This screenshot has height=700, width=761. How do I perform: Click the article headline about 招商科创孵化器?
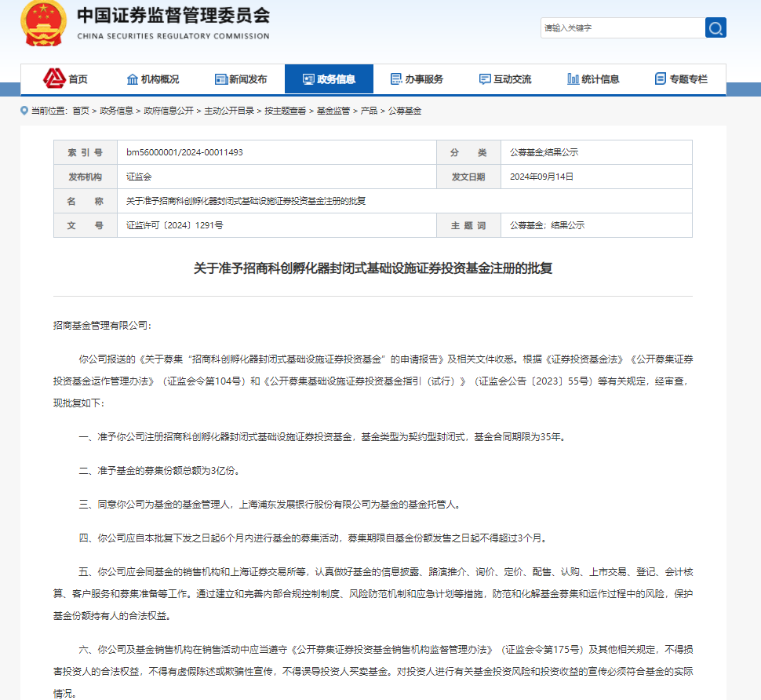tap(373, 268)
